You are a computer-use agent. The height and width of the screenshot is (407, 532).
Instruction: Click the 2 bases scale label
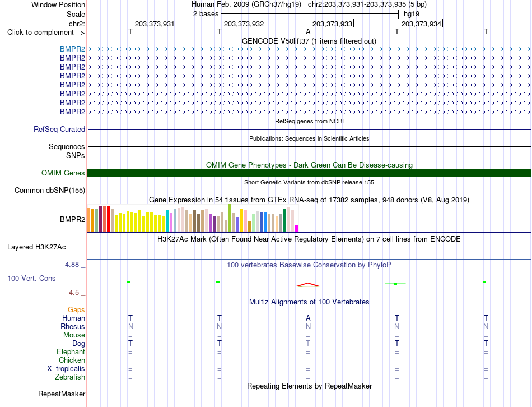coord(206,14)
